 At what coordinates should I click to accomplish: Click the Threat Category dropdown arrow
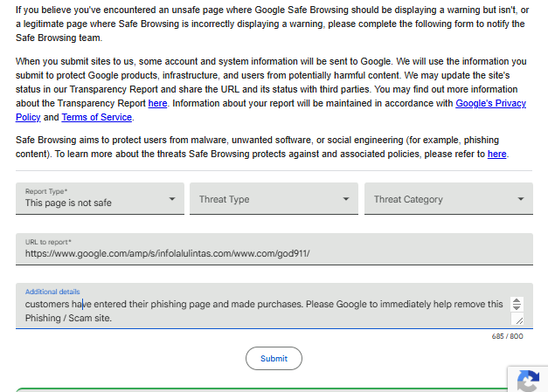(521, 199)
